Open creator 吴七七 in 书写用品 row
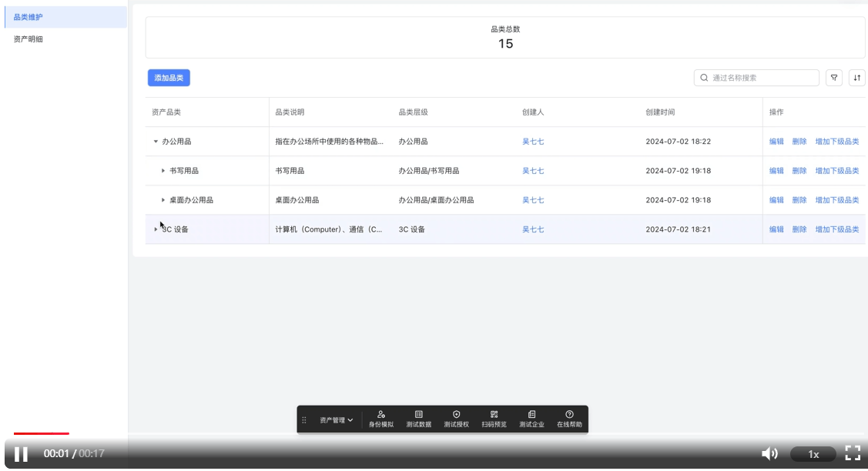868x471 pixels. point(532,170)
